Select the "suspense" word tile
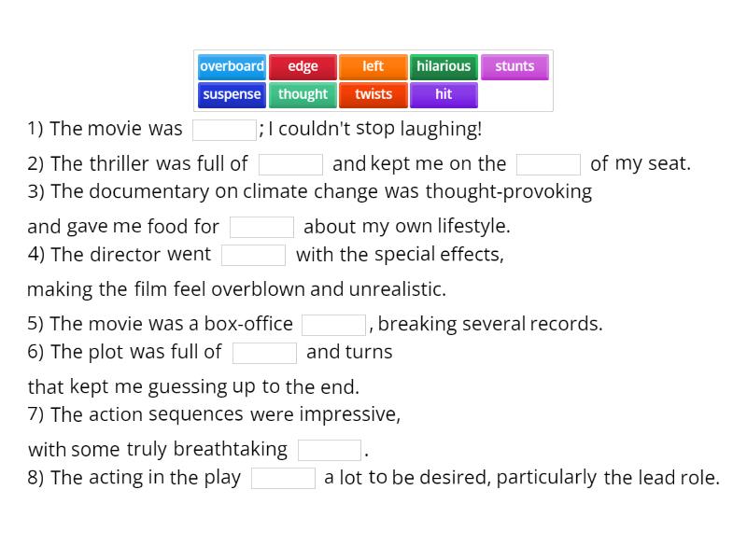The height and width of the screenshot is (560, 747). [232, 94]
